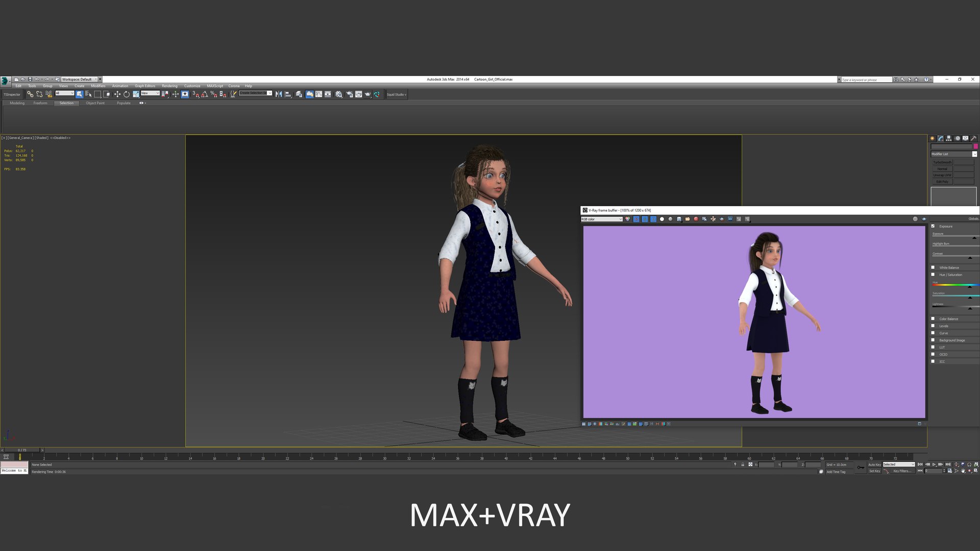Click the pink object color swatch
980x551 pixels.
975,146
